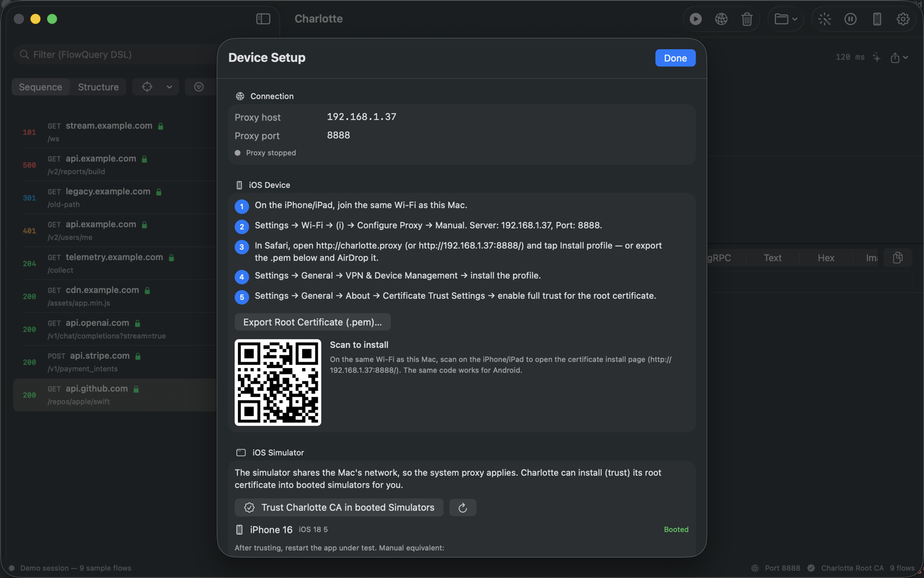The height and width of the screenshot is (578, 924).
Task: Clear flows with the trash icon
Action: [x=747, y=19]
